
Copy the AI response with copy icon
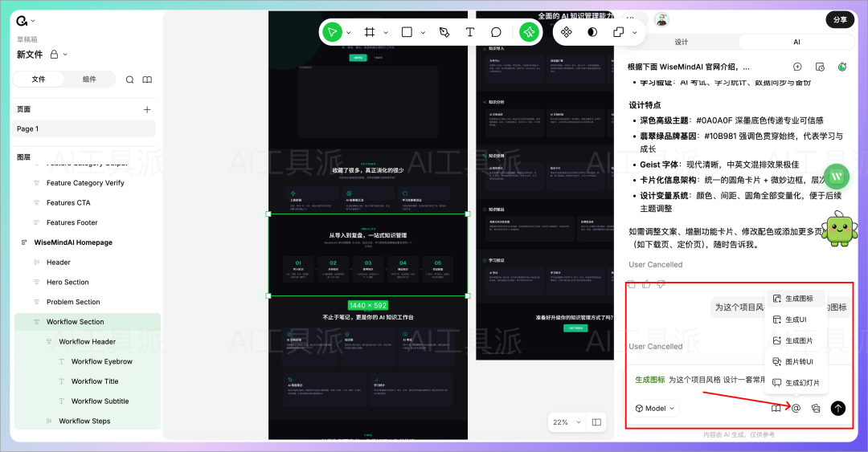(x=631, y=284)
